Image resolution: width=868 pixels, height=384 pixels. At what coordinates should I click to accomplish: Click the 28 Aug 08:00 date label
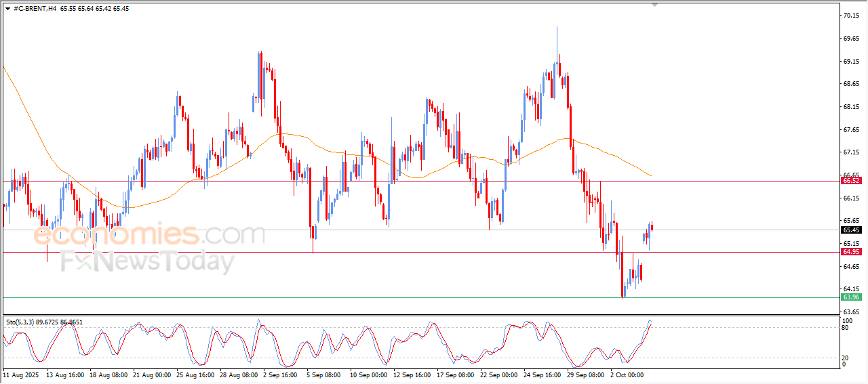click(237, 374)
